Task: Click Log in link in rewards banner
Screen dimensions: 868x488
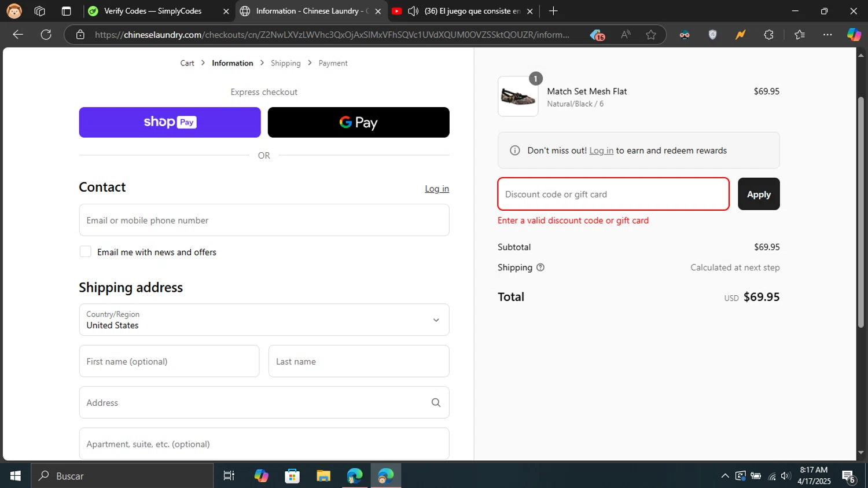Action: click(x=601, y=151)
